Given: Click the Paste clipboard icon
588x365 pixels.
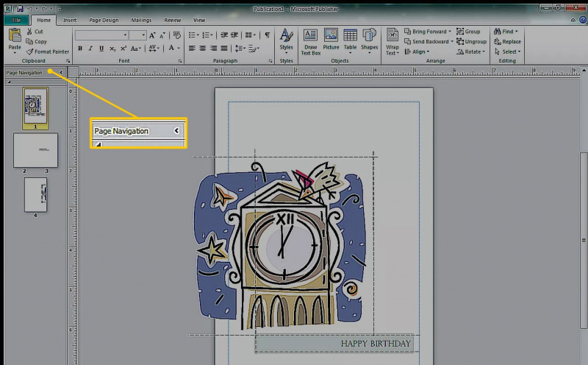Looking at the screenshot, I should (x=15, y=35).
